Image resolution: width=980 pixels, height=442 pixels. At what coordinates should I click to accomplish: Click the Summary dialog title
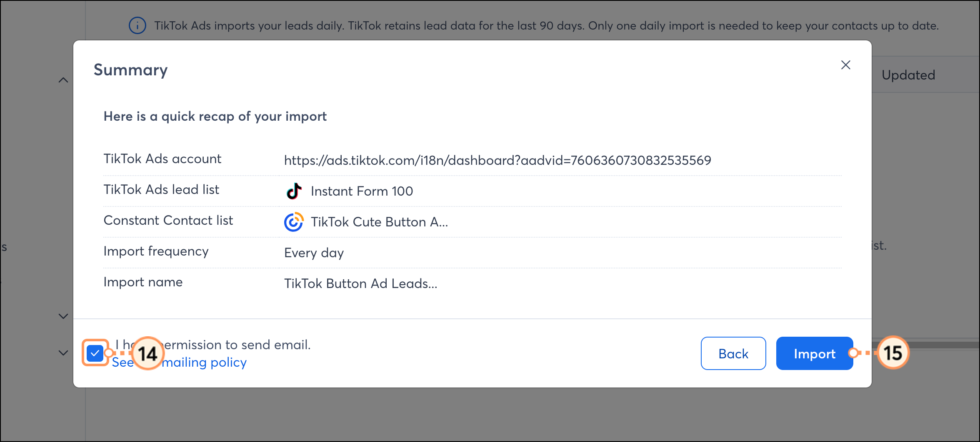pos(131,70)
